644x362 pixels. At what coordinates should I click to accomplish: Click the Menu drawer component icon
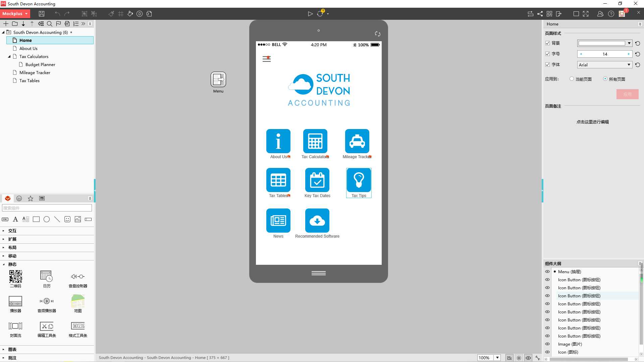point(218,79)
